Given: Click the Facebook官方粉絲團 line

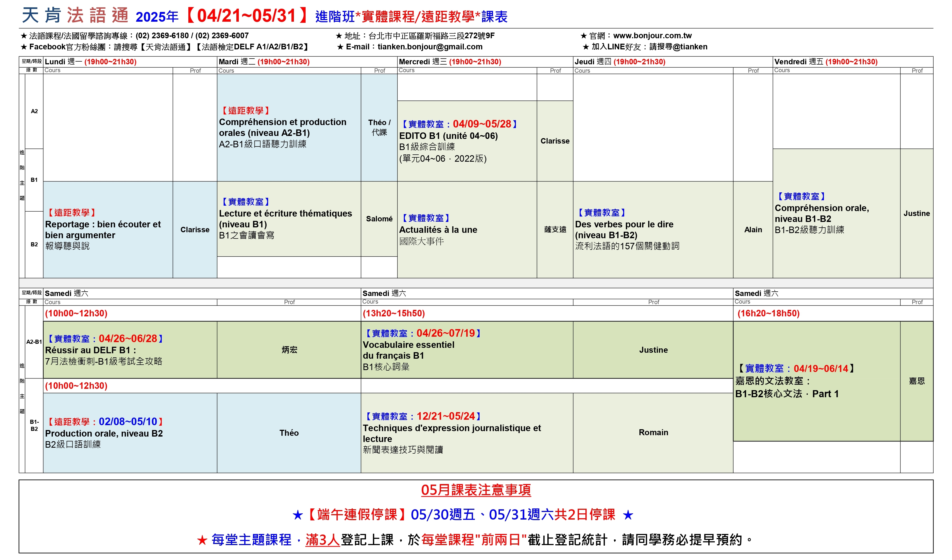Looking at the screenshot, I should [x=165, y=46].
